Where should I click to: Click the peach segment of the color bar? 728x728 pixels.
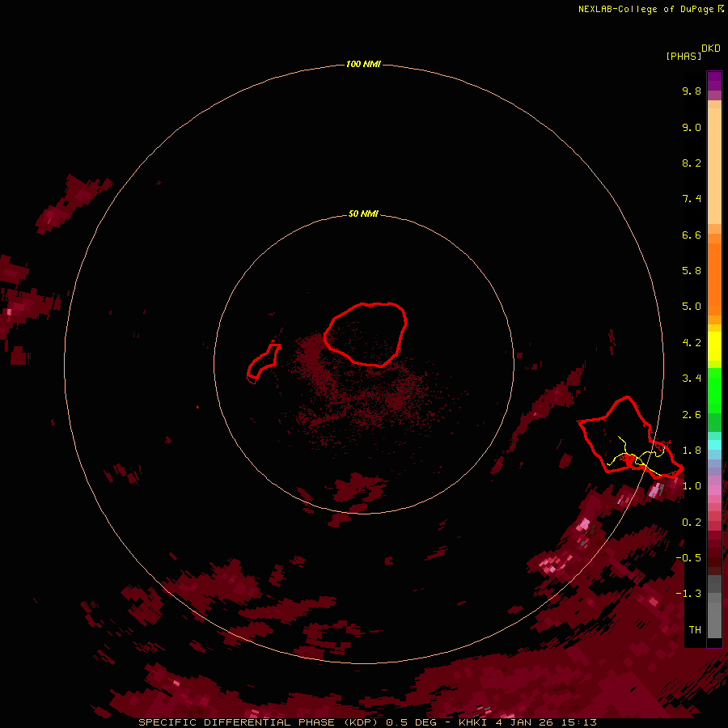click(714, 167)
